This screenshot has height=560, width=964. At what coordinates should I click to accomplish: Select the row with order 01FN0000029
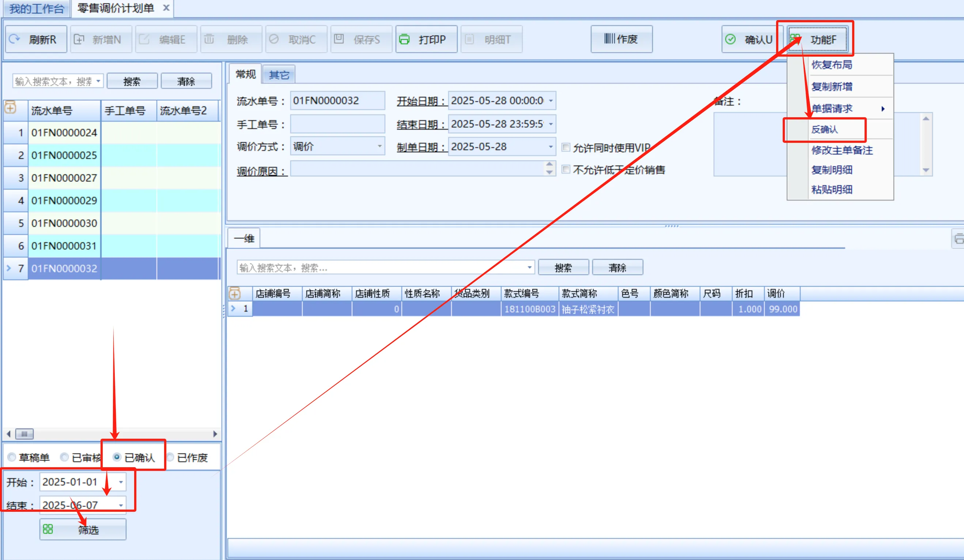(x=64, y=200)
